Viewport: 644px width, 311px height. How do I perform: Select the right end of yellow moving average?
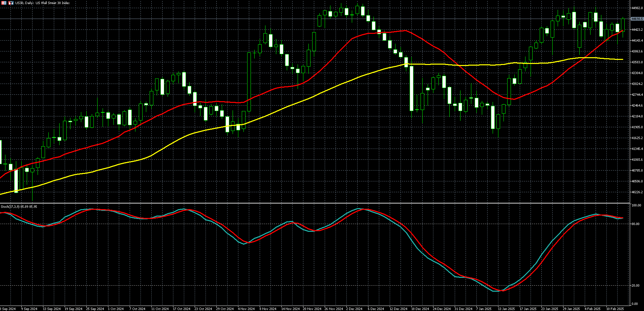point(622,60)
